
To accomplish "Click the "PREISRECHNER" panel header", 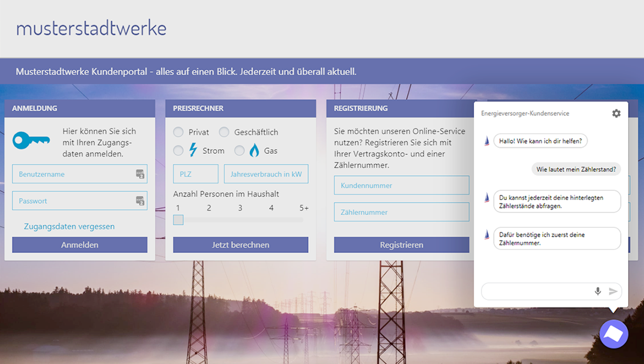I will pos(241,108).
